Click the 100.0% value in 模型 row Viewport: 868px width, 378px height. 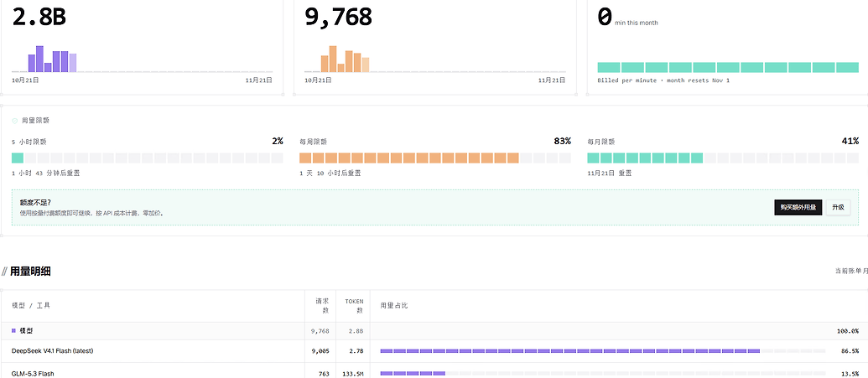point(848,331)
